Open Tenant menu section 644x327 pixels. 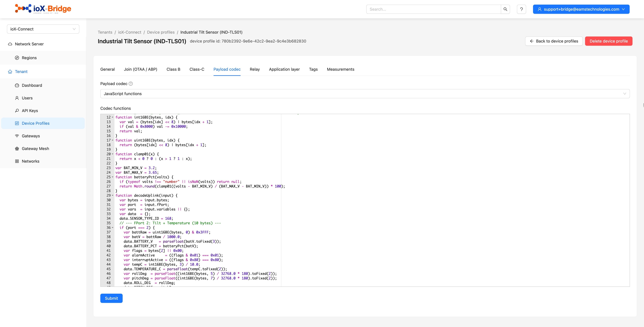(x=43, y=72)
